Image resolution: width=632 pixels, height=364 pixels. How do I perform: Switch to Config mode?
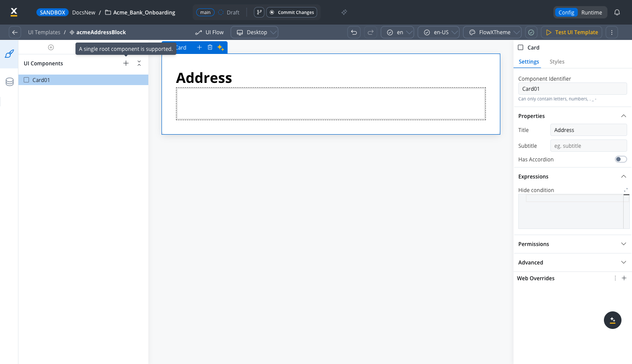[x=566, y=12]
